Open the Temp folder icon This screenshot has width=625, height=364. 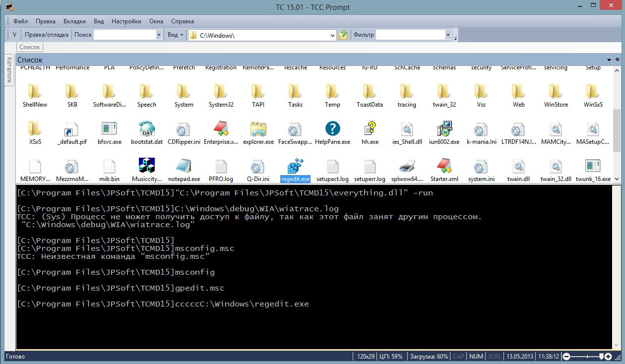point(332,92)
